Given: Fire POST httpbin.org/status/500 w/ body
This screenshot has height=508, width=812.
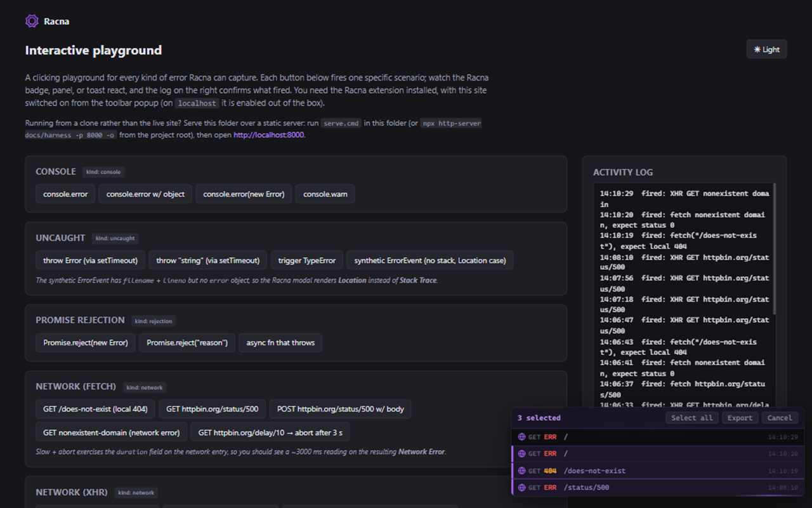Looking at the screenshot, I should click(340, 409).
